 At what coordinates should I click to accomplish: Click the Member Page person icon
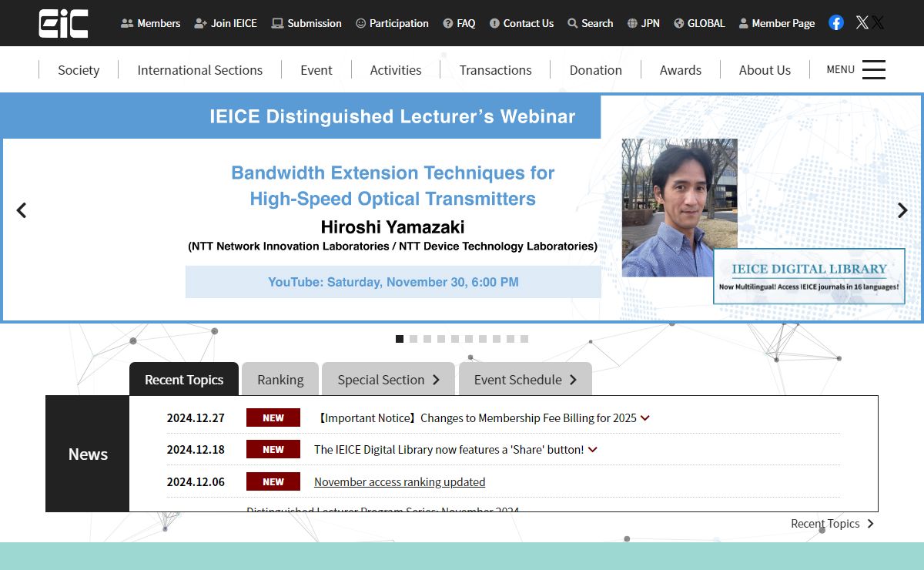pos(743,23)
